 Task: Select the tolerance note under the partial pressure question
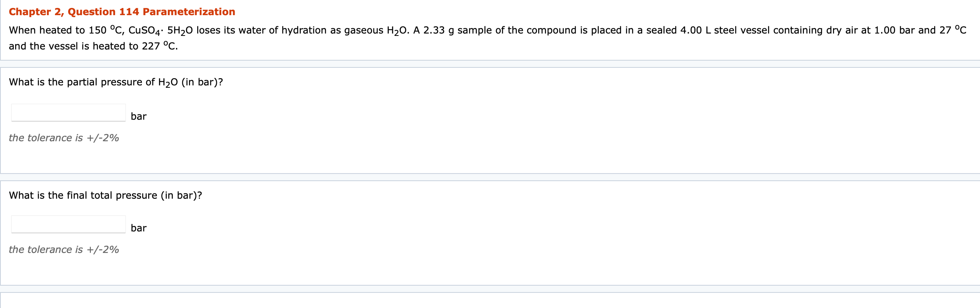pyautogui.click(x=64, y=138)
